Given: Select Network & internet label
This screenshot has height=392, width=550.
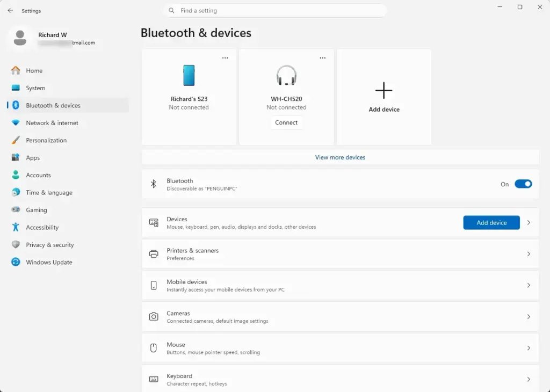Looking at the screenshot, I should tap(52, 123).
